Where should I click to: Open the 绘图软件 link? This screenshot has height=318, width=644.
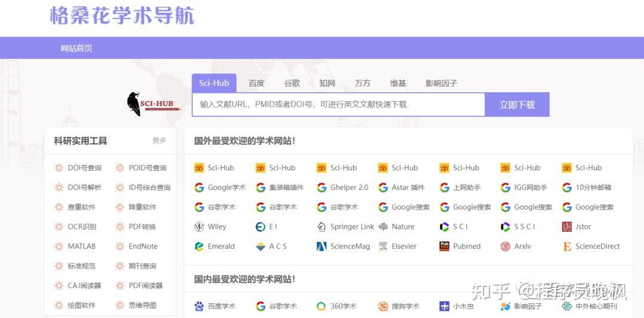point(81,305)
